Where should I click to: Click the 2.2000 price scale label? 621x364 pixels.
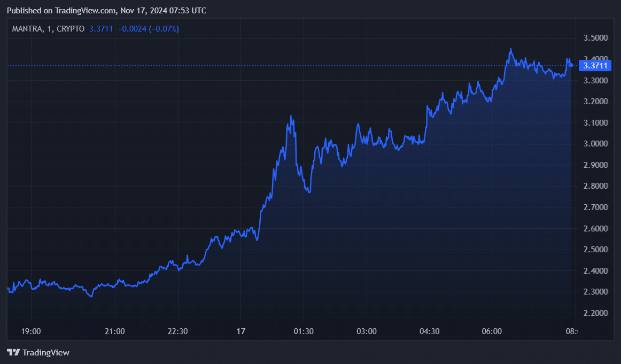pos(597,313)
